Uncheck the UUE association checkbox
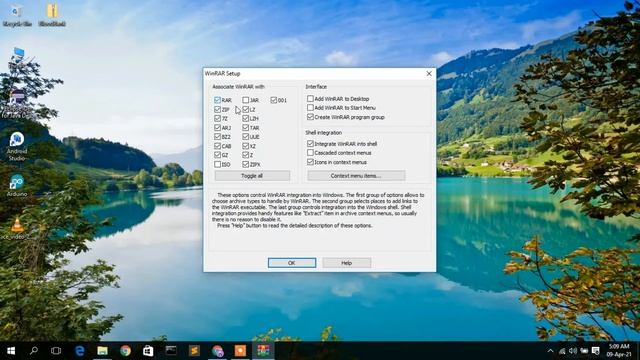 [246, 137]
